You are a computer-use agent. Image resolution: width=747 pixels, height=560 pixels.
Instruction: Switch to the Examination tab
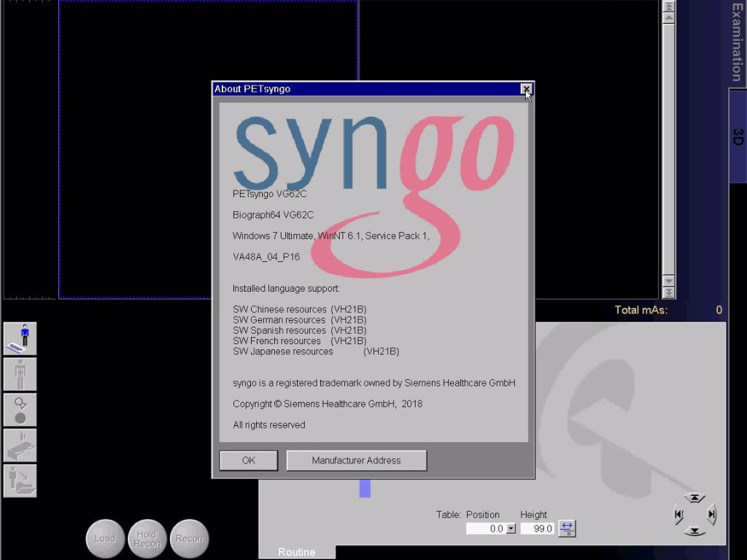[x=737, y=42]
